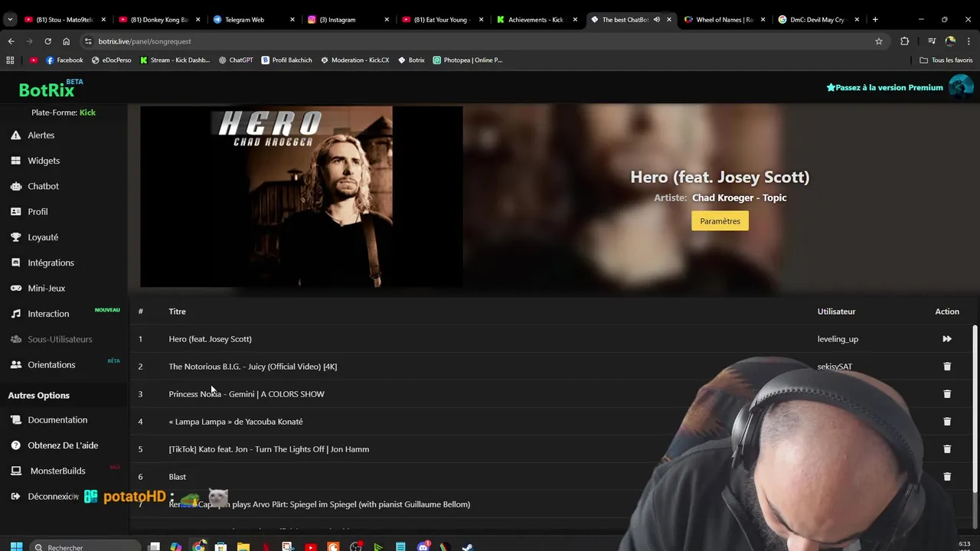Open the Profil sidebar item

click(38, 211)
